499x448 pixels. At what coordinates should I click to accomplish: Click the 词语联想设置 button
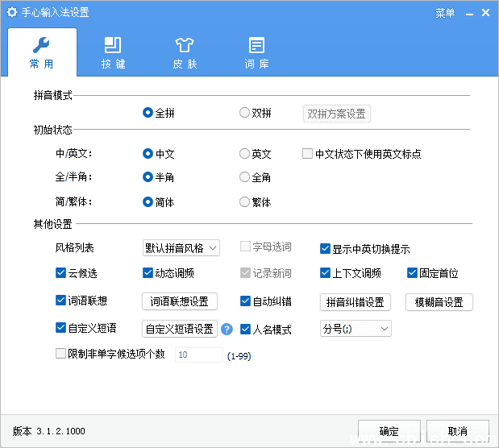[x=180, y=301]
